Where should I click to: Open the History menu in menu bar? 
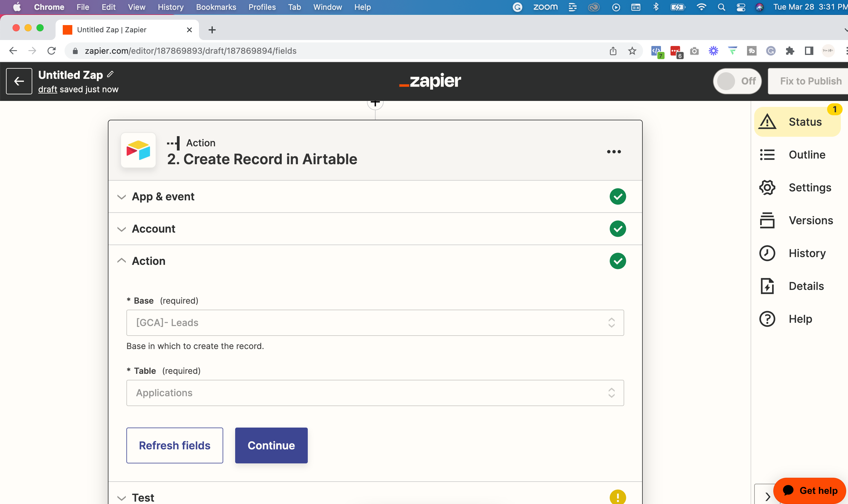171,7
